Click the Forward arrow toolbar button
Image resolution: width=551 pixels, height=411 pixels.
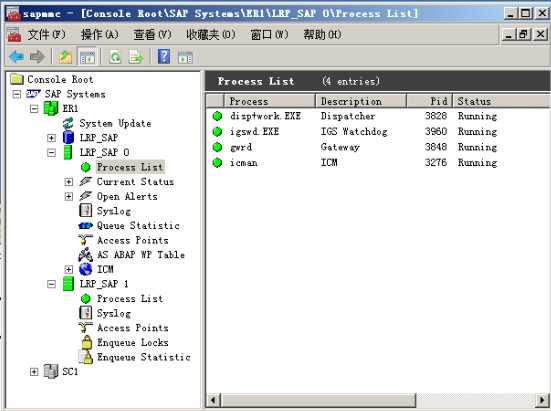(37, 56)
